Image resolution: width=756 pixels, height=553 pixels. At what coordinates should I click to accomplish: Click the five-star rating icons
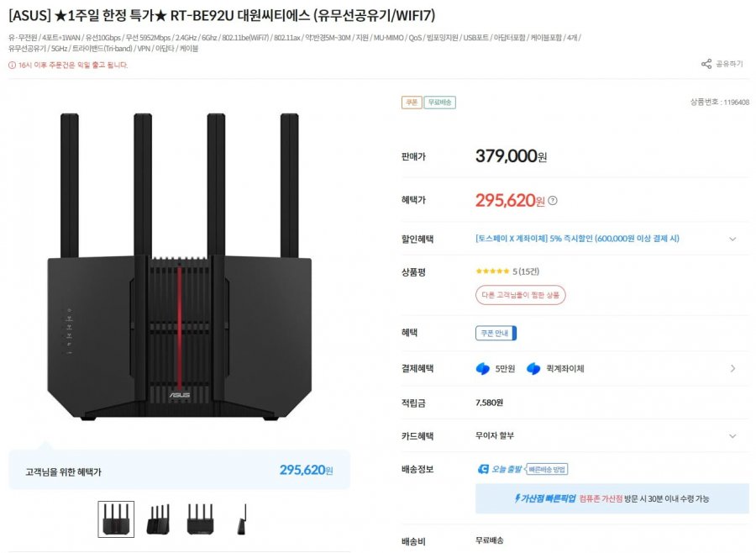[x=492, y=271]
